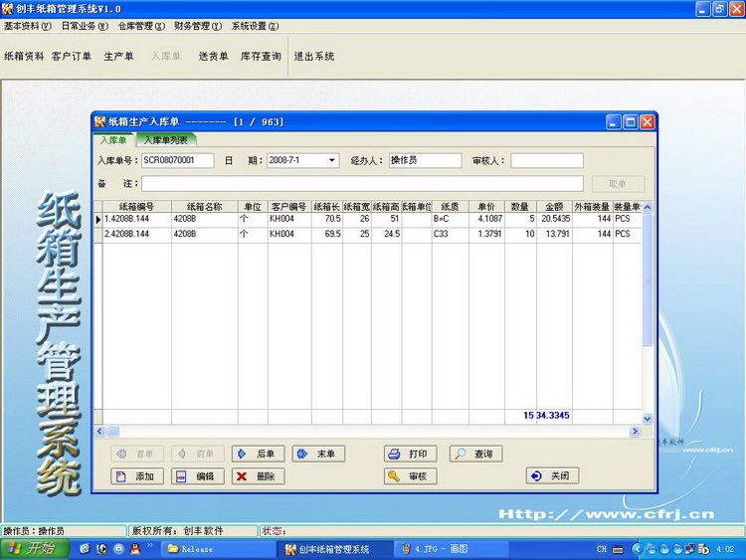Click the 删除 (Delete) red X button
The width and height of the screenshot is (746, 560).
click(x=258, y=476)
